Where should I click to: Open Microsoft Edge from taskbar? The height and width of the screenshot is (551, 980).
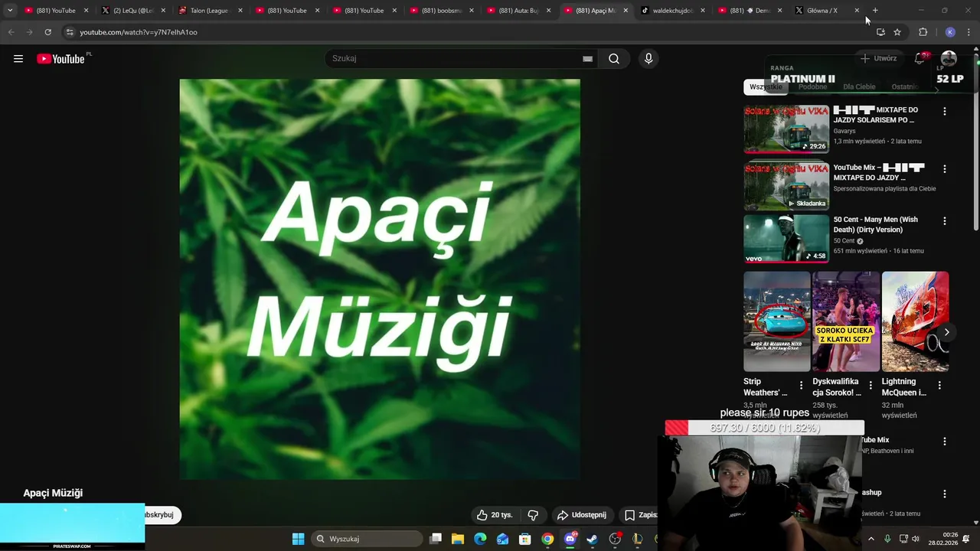click(480, 539)
